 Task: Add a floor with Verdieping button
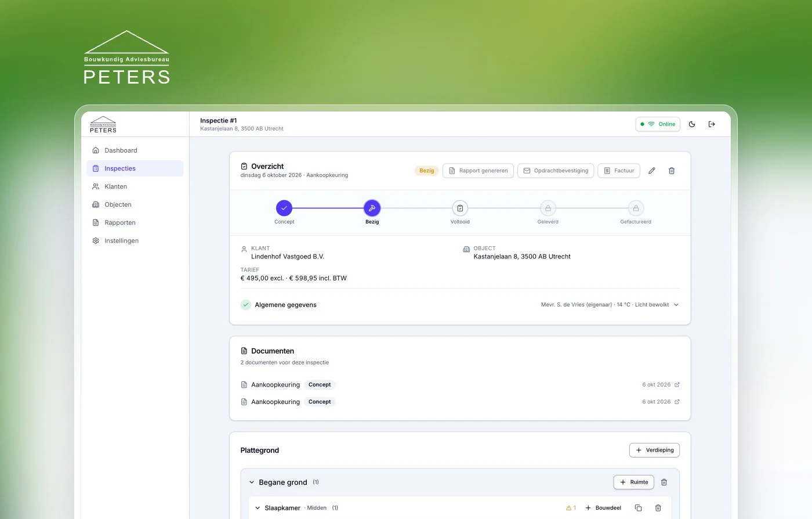click(654, 450)
